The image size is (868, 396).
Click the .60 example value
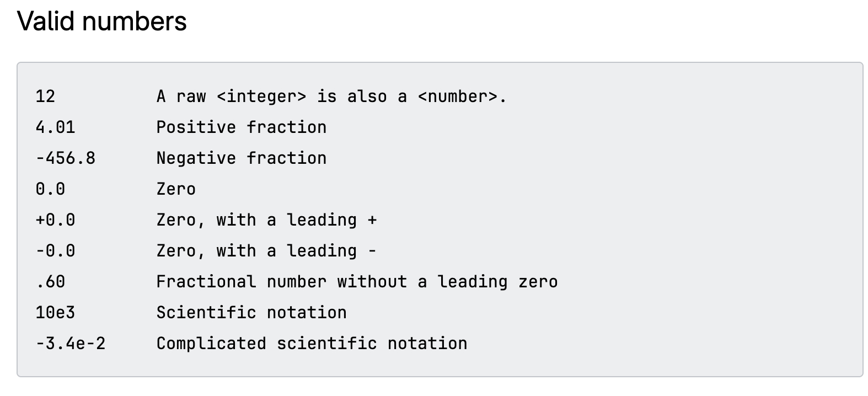point(50,282)
